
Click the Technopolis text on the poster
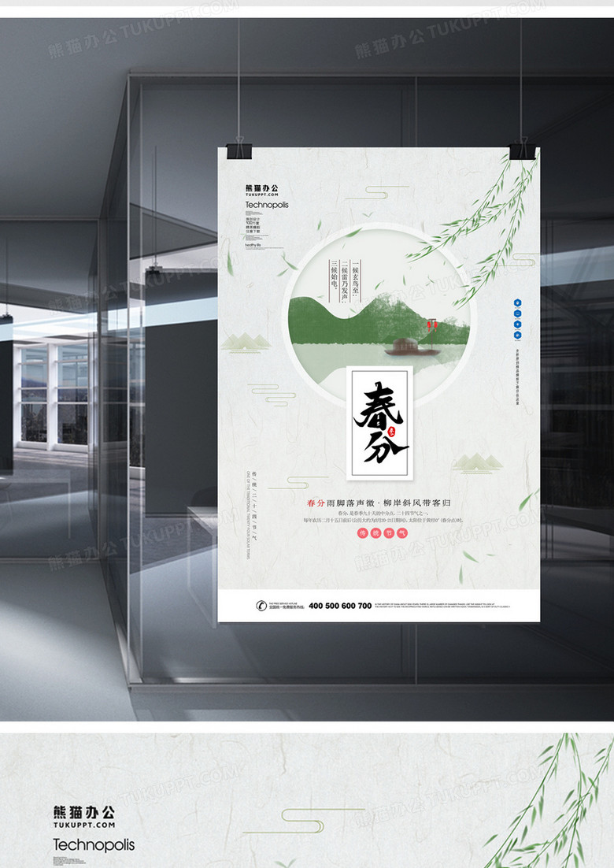click(267, 205)
